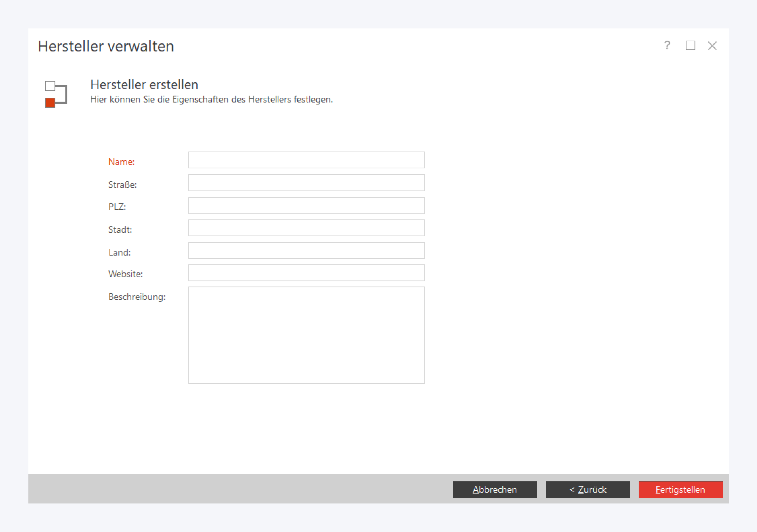Image resolution: width=757 pixels, height=532 pixels.
Task: Click the description text about Eigenschaften des Herstellers
Action: (x=211, y=99)
